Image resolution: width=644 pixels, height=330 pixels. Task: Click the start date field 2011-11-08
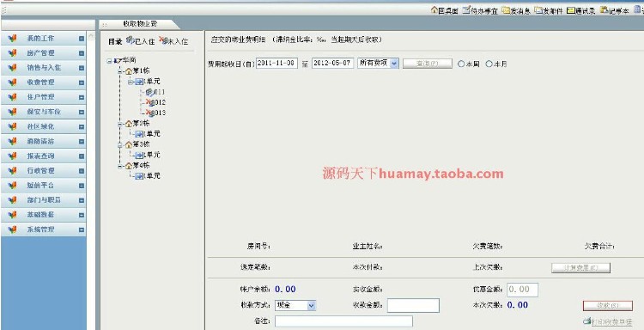pyautogui.click(x=276, y=64)
